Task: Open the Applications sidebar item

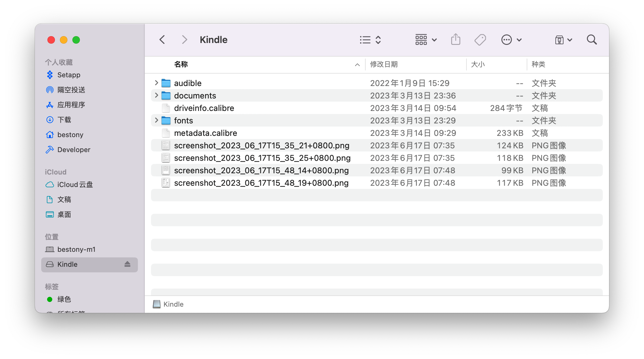Action: pyautogui.click(x=71, y=105)
